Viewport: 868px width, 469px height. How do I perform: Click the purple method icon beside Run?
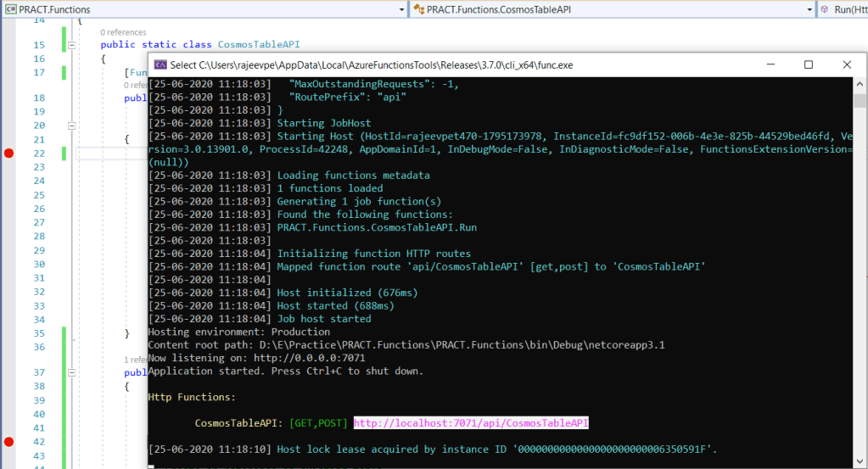click(824, 9)
